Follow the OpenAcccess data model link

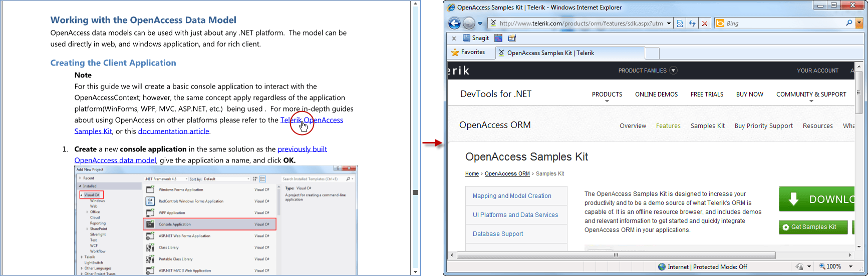[115, 160]
